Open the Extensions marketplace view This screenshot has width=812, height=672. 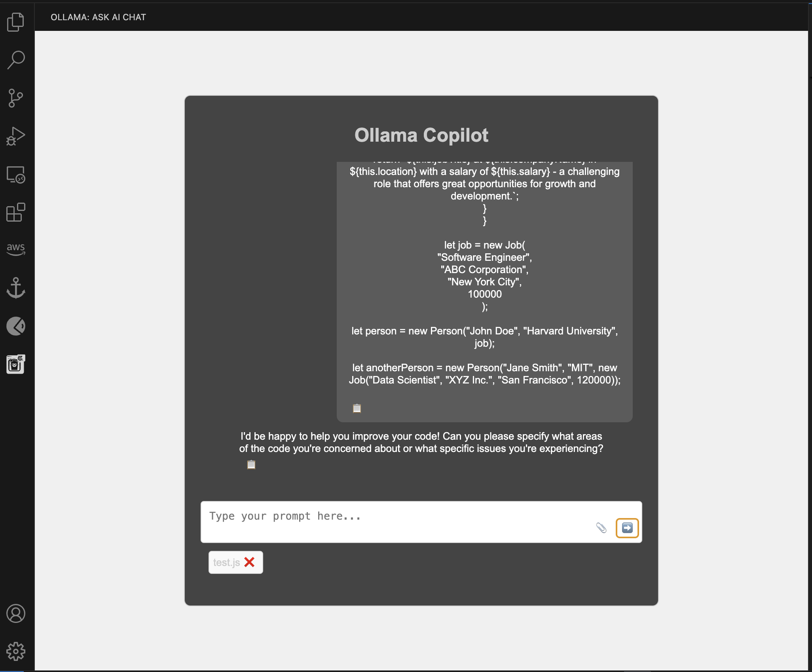coord(16,213)
